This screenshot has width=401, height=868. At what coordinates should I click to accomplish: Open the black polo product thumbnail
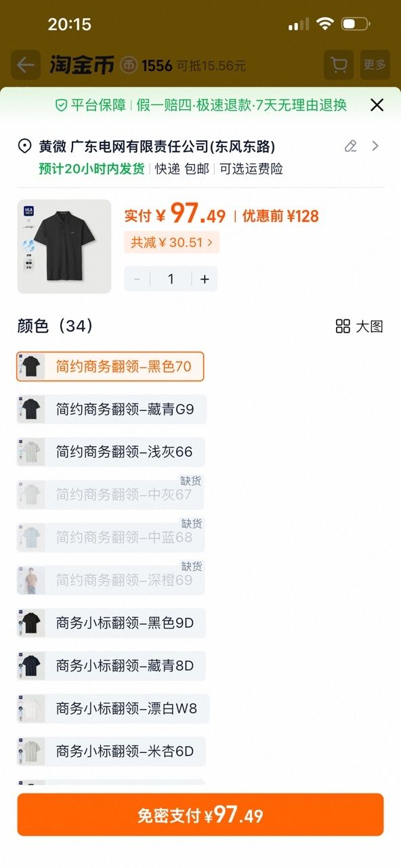pyautogui.click(x=64, y=246)
